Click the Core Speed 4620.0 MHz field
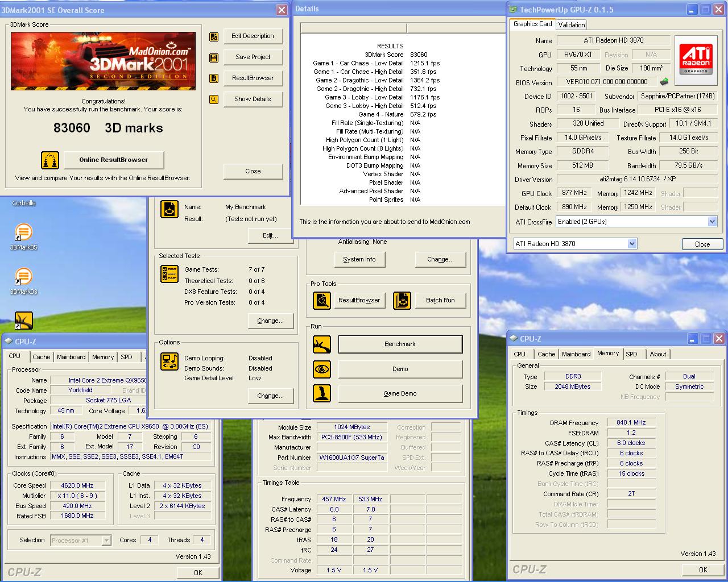Image resolution: width=728 pixels, height=582 pixels. pos(77,486)
